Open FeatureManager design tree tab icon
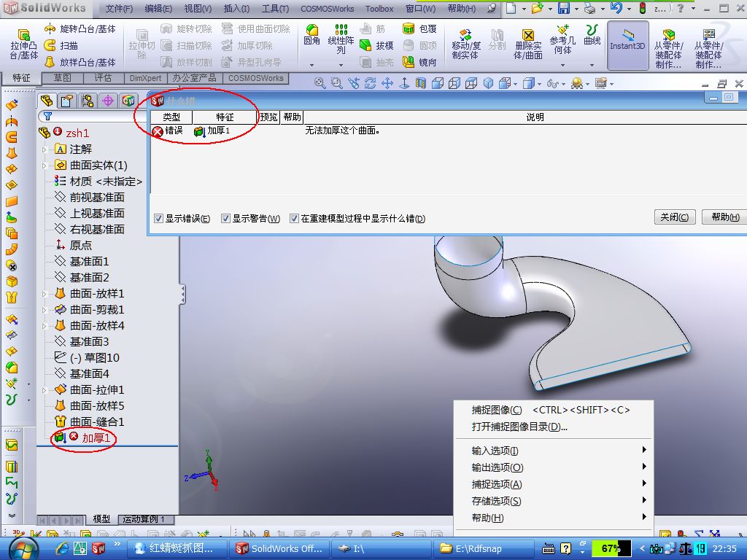The width and height of the screenshot is (747, 560). click(47, 101)
